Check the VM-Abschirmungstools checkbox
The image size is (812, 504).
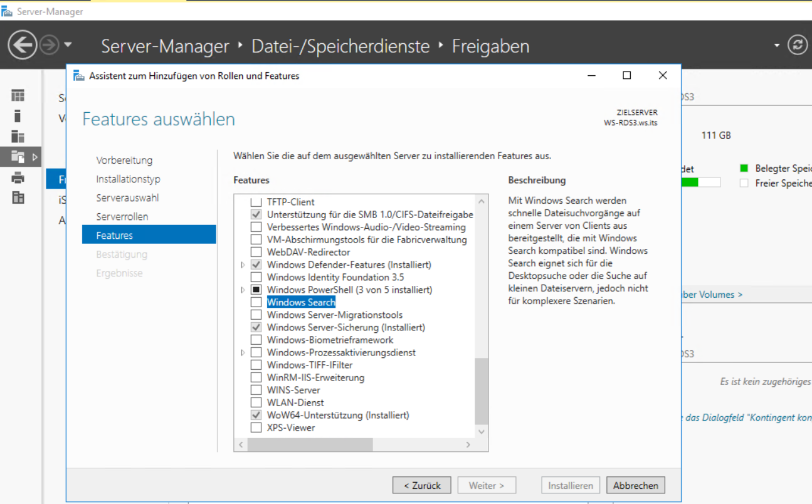tap(256, 239)
